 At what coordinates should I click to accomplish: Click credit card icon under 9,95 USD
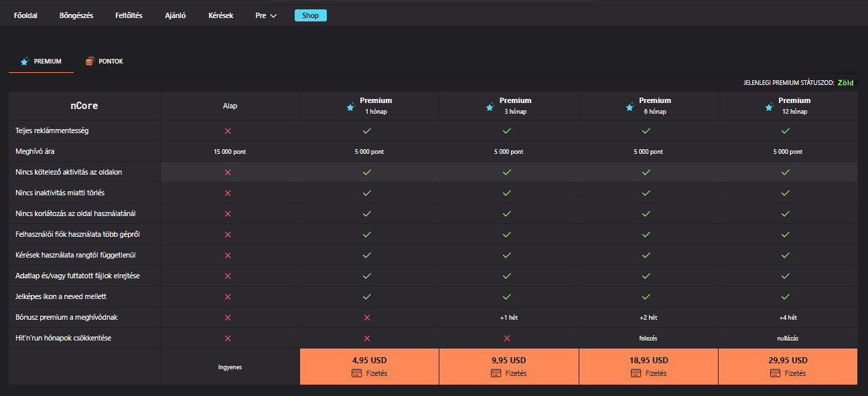(496, 373)
